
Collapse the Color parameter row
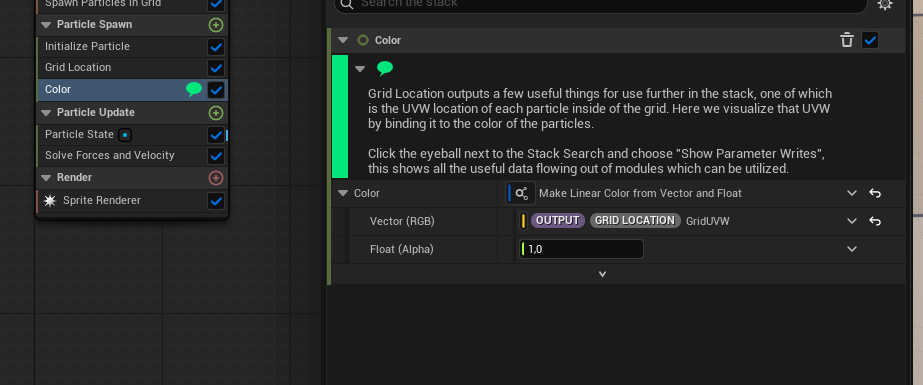click(x=343, y=193)
